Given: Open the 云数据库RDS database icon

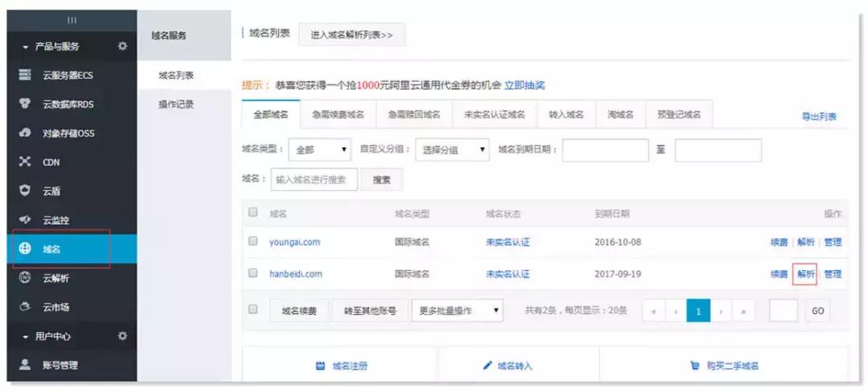Looking at the screenshot, I should 25,104.
